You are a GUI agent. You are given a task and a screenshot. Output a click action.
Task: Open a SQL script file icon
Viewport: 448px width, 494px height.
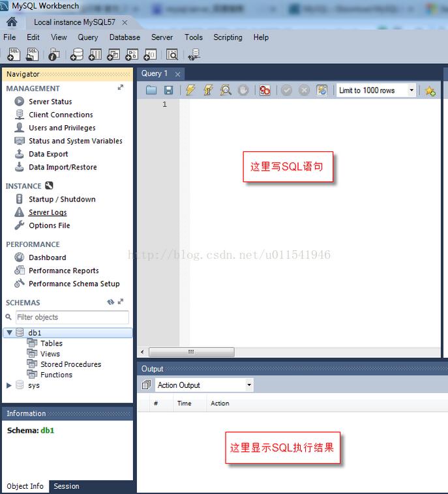point(151,91)
